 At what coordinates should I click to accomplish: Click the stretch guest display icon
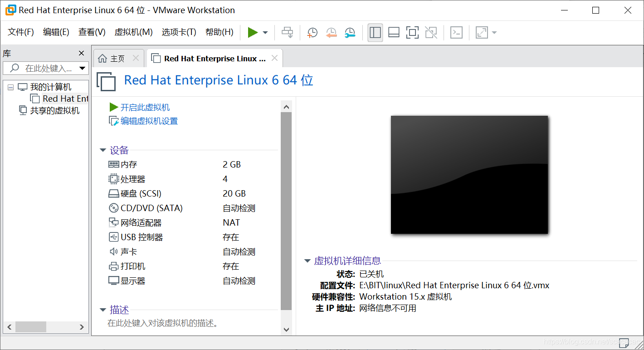coord(481,32)
